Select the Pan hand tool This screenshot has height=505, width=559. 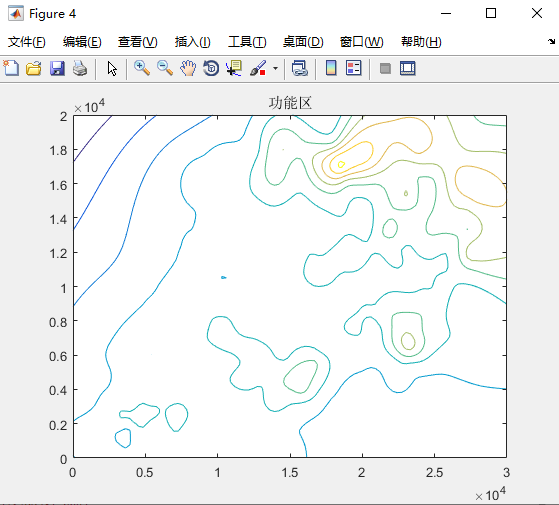[x=188, y=68]
